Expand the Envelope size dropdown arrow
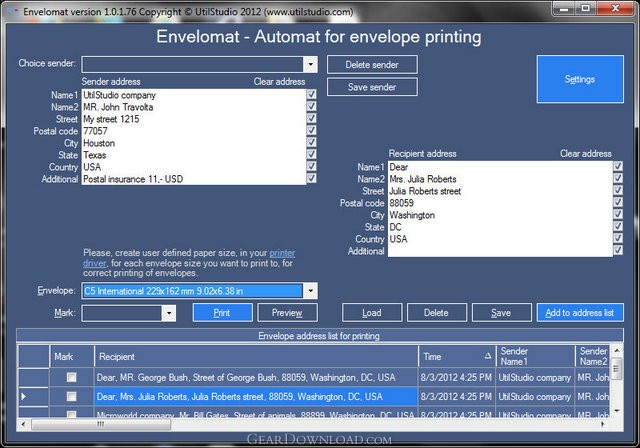This screenshot has width=640, height=448. point(310,291)
